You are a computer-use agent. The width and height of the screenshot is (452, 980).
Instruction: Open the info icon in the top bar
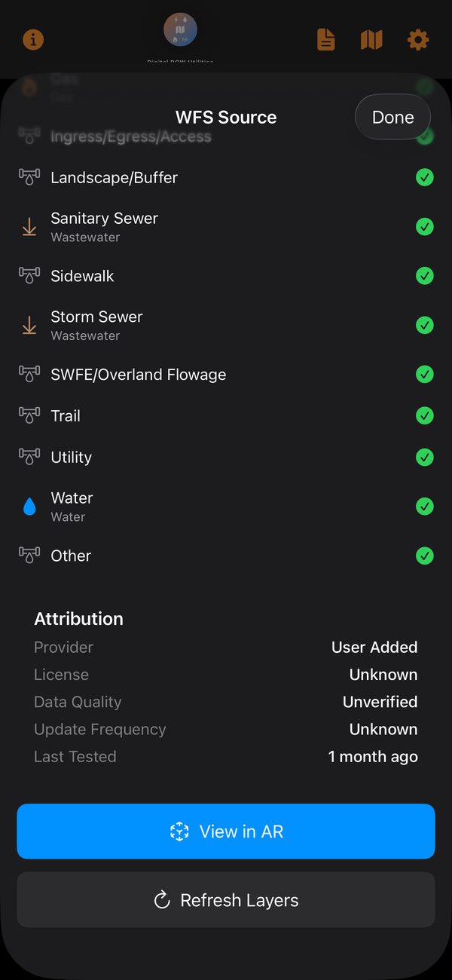(32, 39)
